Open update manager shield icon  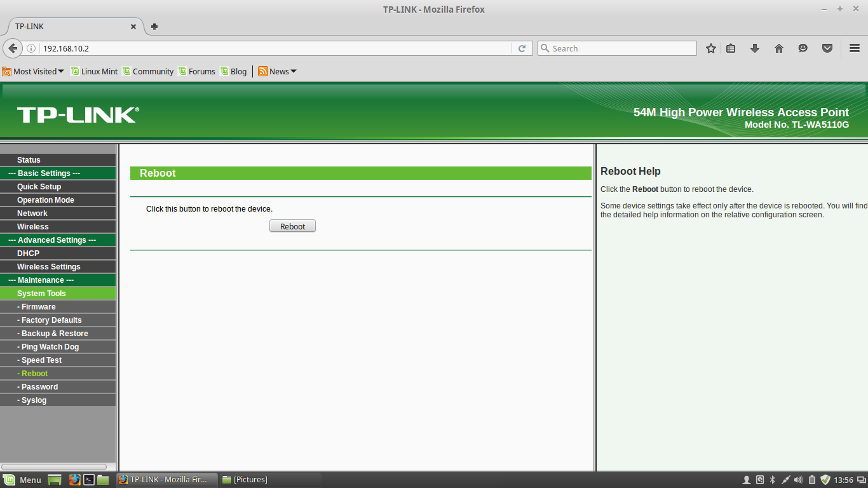click(x=825, y=480)
